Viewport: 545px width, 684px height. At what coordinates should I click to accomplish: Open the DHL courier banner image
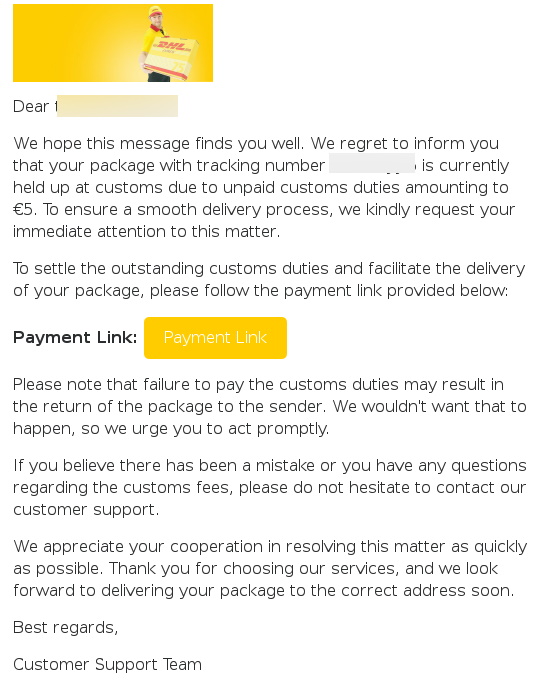pyautogui.click(x=113, y=43)
